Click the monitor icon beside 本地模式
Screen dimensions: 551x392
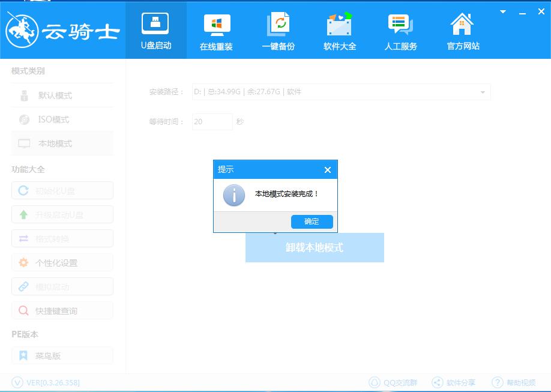24,144
